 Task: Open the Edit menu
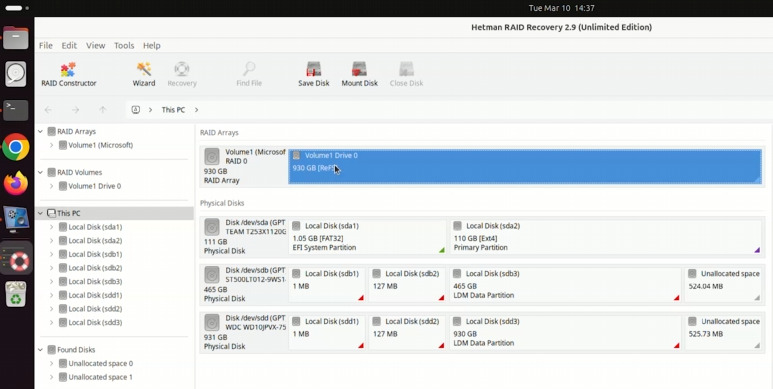coord(69,45)
